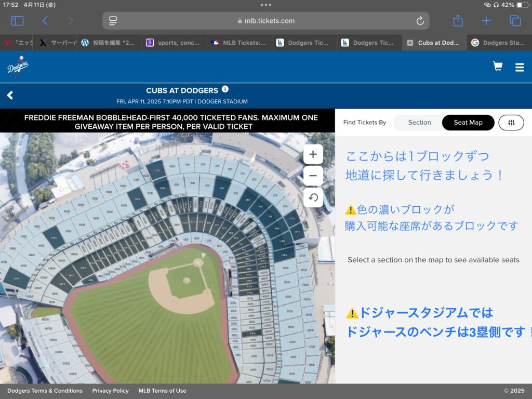532x399 pixels.
Task: Open the shopping cart
Action: (498, 66)
